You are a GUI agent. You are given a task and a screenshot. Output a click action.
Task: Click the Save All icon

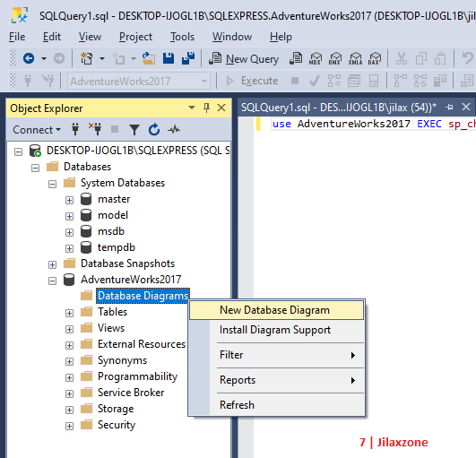tap(188, 58)
